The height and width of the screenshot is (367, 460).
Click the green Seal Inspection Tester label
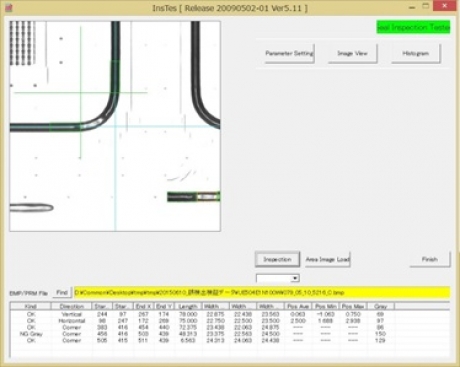(x=413, y=27)
